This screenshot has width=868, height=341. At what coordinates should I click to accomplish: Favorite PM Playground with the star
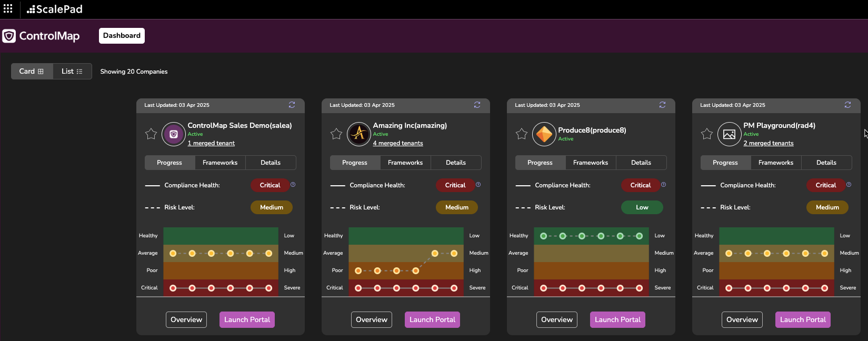coord(707,134)
